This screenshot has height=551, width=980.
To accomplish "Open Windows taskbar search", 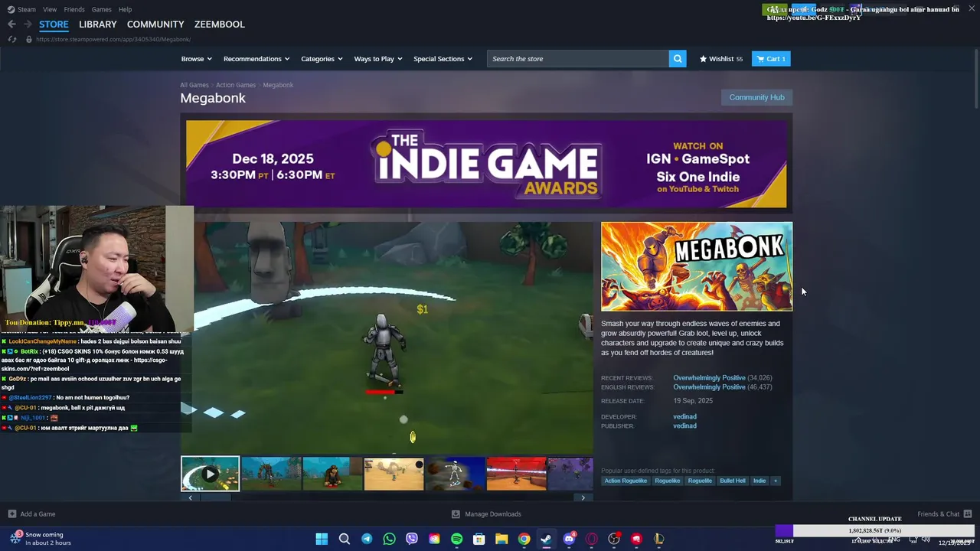I will click(345, 539).
